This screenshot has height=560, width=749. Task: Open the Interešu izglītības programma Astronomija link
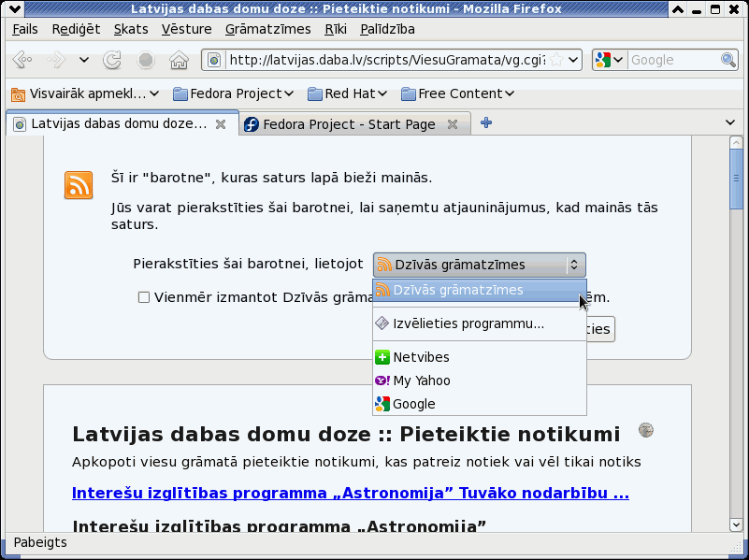350,493
